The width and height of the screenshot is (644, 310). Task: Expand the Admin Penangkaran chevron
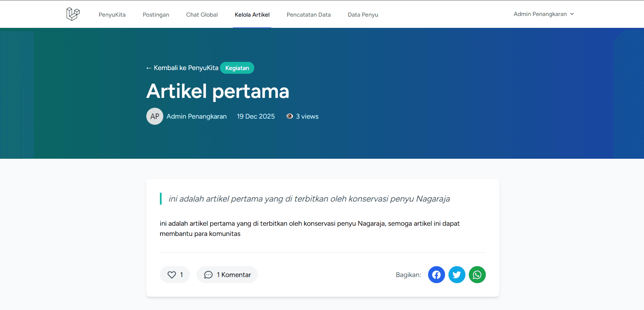click(572, 14)
